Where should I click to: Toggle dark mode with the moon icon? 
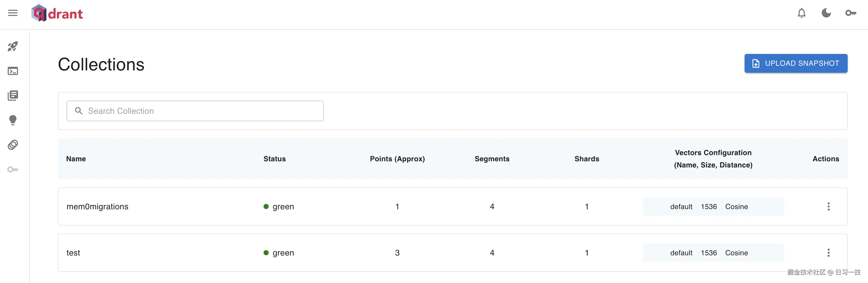[826, 13]
